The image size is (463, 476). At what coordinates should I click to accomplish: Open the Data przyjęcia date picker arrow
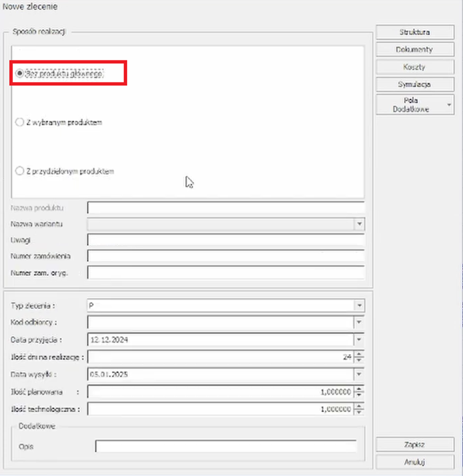point(360,340)
